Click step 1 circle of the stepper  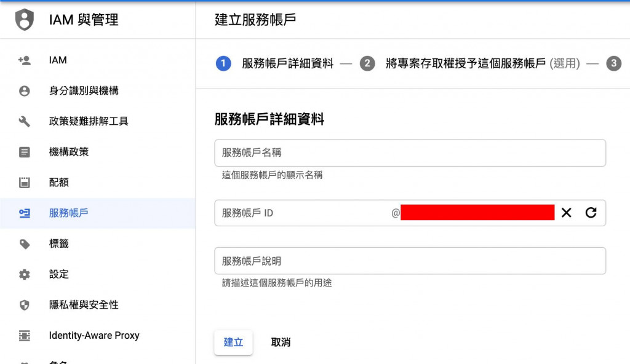[x=223, y=63]
